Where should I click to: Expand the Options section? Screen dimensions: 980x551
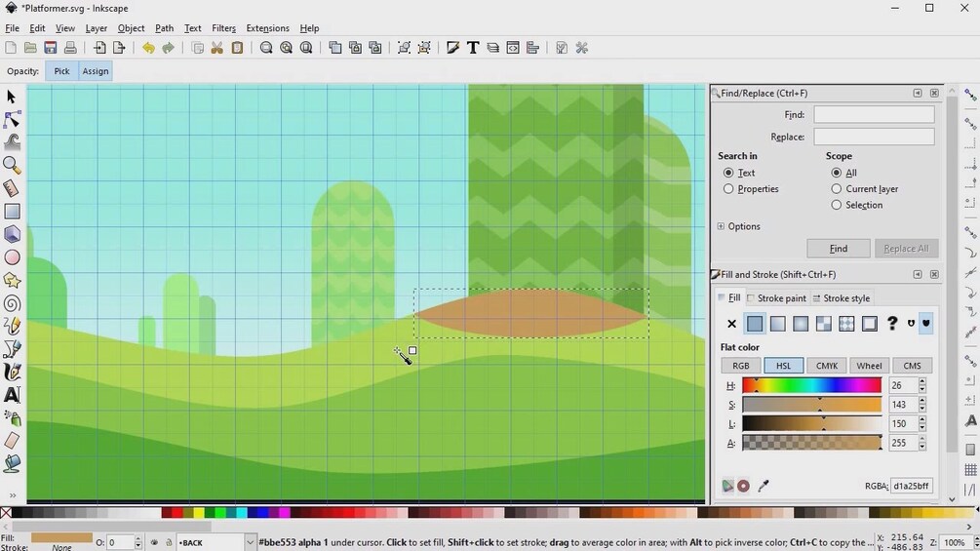721,226
